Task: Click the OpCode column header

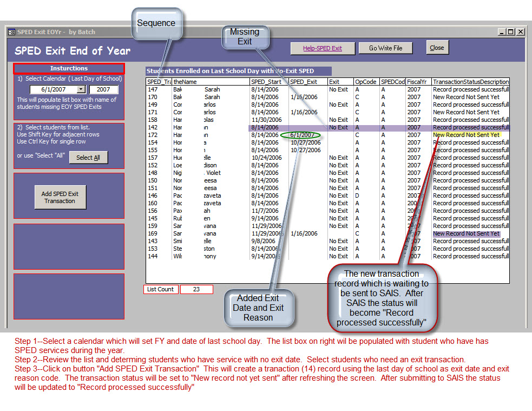Action: pos(366,82)
